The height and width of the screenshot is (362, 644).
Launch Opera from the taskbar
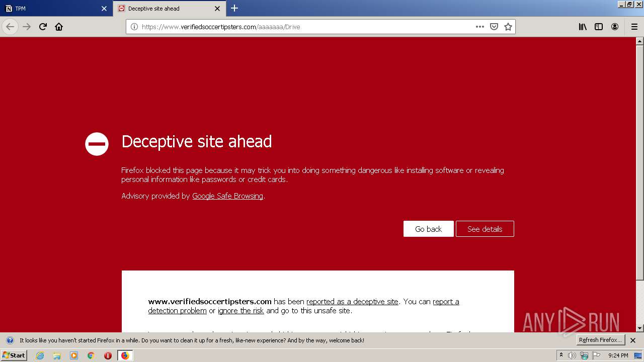click(x=108, y=355)
